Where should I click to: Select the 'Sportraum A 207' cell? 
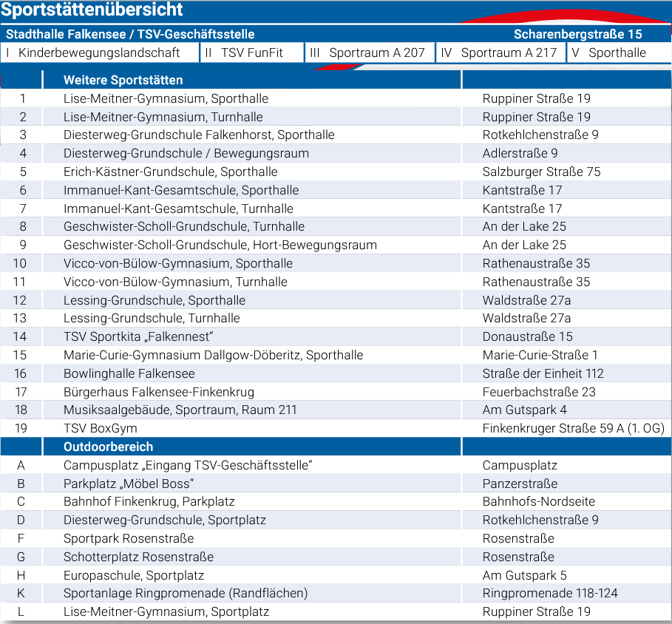tap(370, 52)
